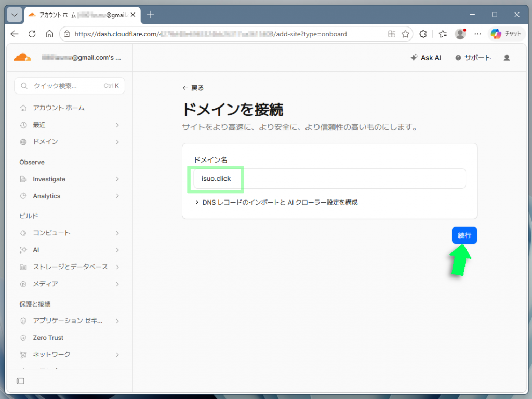532x399 pixels.
Task: Open the browser profile avatar
Action: 460,34
